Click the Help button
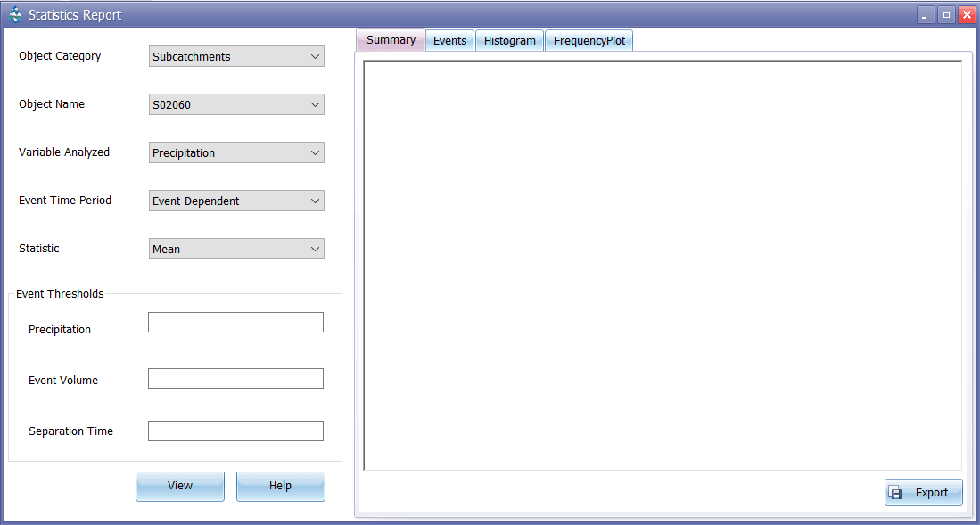This screenshot has width=980, height=525. pyautogui.click(x=280, y=486)
